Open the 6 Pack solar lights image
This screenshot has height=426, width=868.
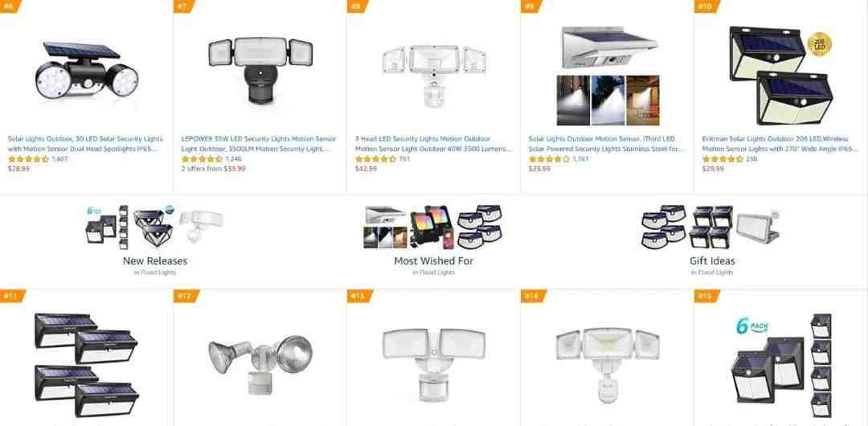(x=780, y=367)
